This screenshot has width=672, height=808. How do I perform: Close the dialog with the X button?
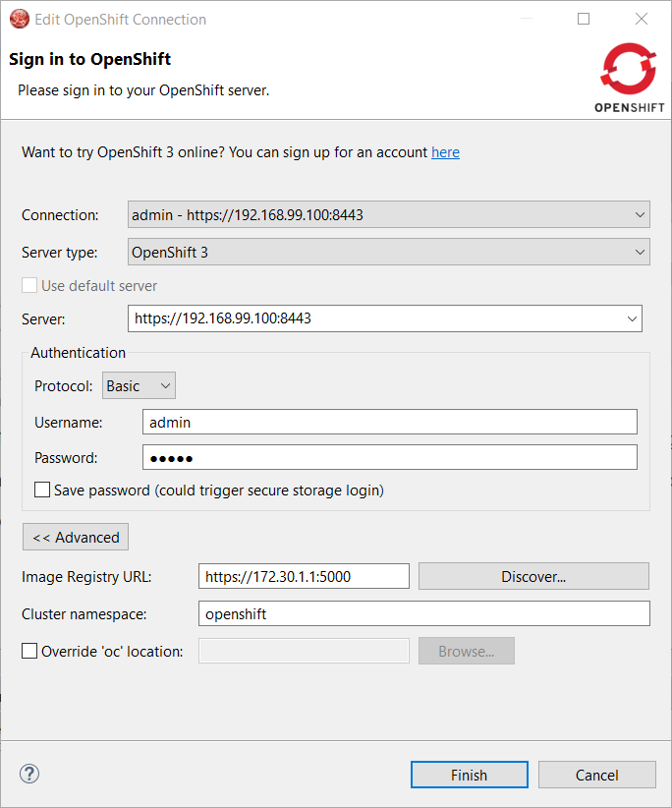click(x=642, y=19)
